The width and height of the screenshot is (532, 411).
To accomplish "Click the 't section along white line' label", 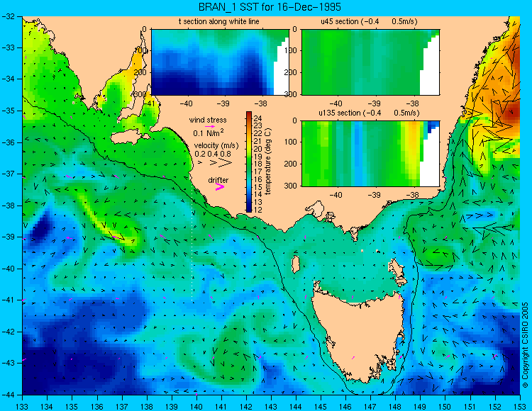I will (219, 21).
